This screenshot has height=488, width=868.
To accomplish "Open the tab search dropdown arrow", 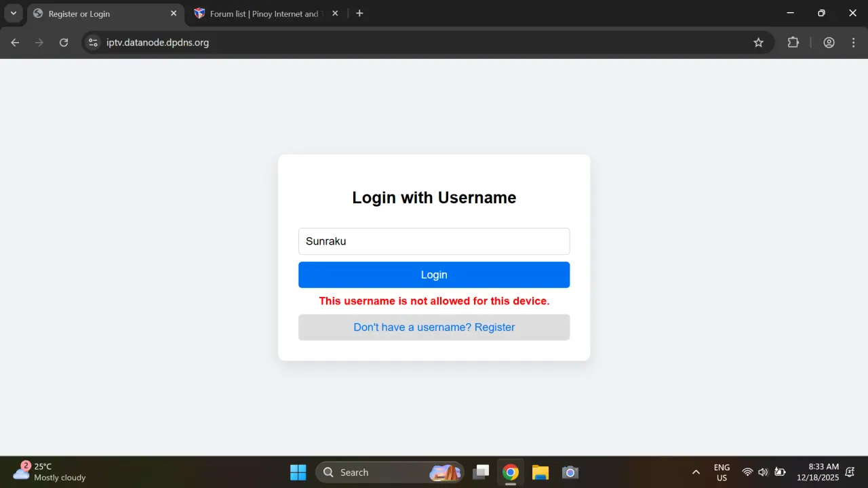I will click(x=13, y=14).
